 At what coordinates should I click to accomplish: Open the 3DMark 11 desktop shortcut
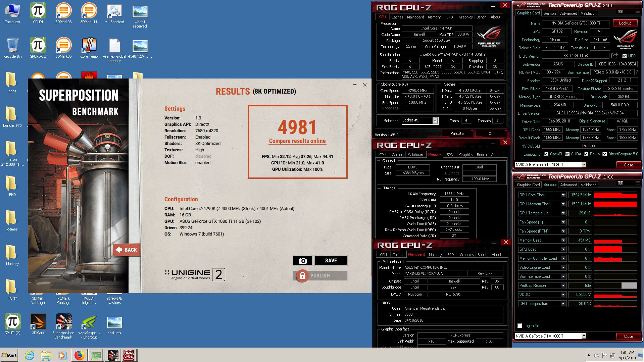click(89, 14)
